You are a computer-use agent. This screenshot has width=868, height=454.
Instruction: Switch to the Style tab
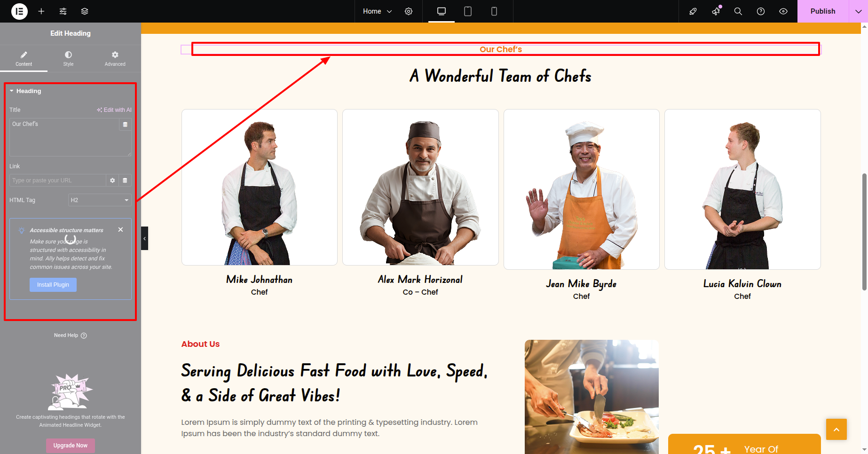68,59
